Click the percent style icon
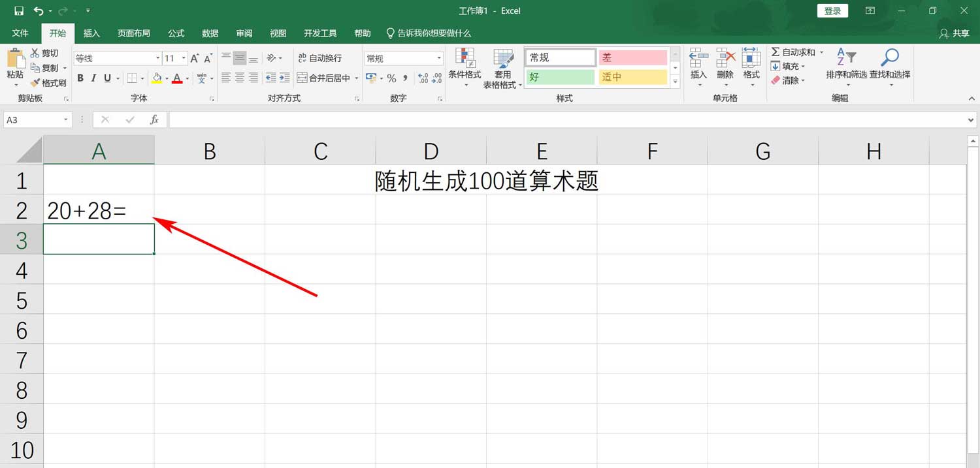This screenshot has height=468, width=980. (391, 78)
